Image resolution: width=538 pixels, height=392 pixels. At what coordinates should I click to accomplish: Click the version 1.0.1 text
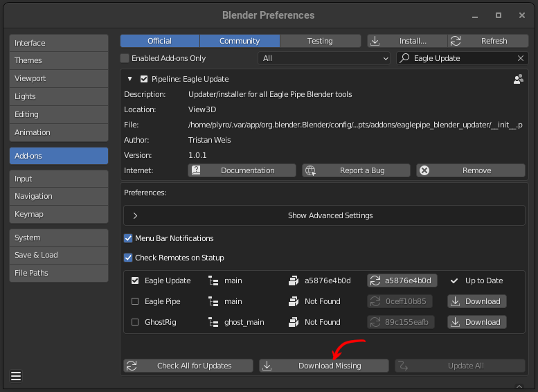pyautogui.click(x=197, y=156)
